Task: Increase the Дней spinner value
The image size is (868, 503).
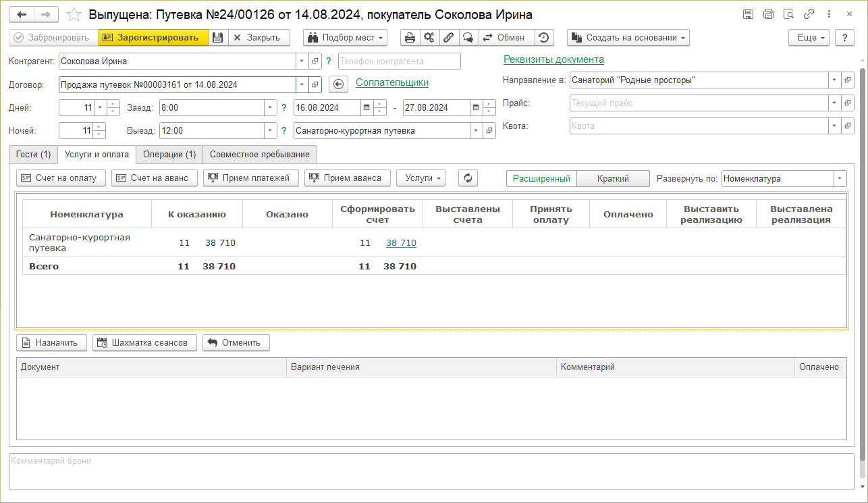Action: coord(113,104)
